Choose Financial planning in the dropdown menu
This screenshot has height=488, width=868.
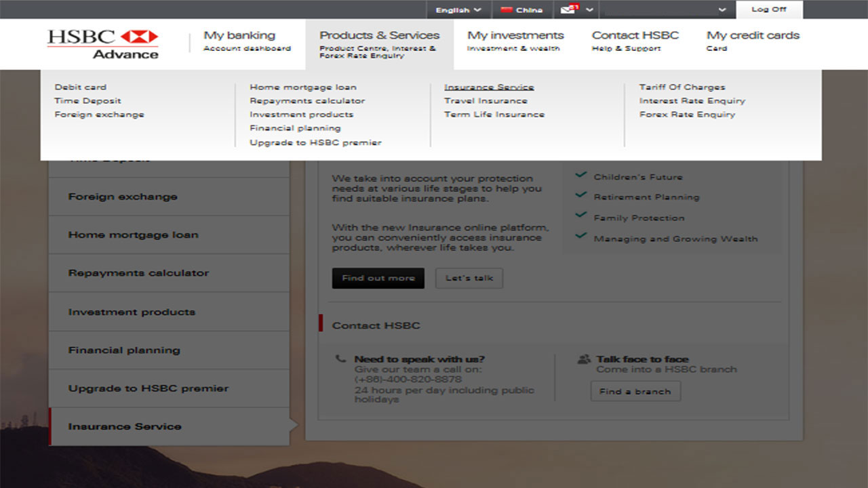[295, 128]
